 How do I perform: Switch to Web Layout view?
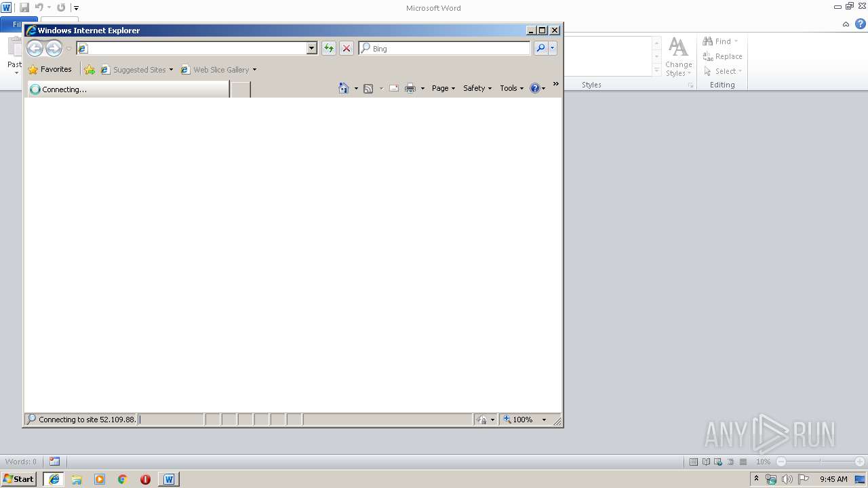(x=718, y=462)
